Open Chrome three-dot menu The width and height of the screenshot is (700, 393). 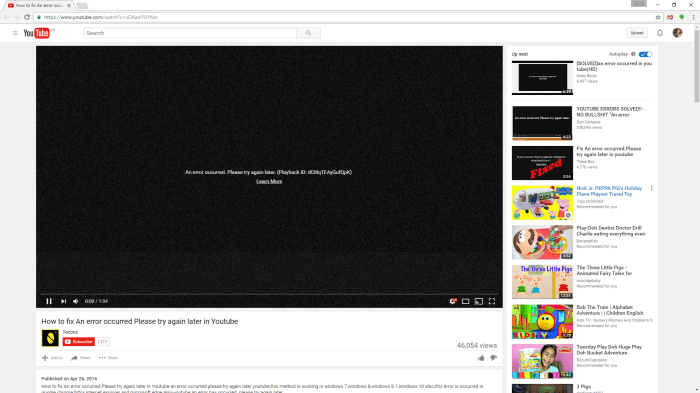click(693, 17)
